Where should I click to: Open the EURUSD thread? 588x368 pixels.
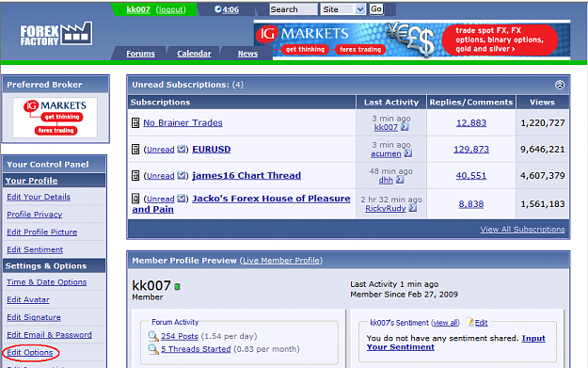(x=212, y=150)
